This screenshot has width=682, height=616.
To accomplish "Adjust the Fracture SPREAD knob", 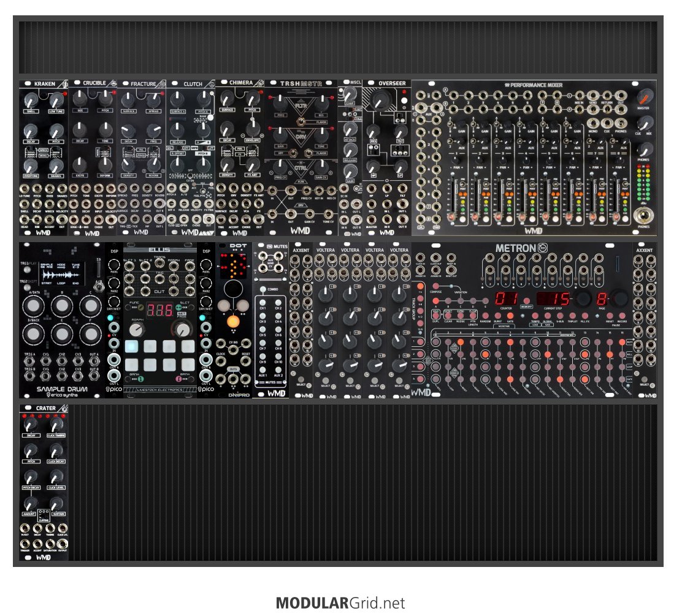I will [x=154, y=99].
